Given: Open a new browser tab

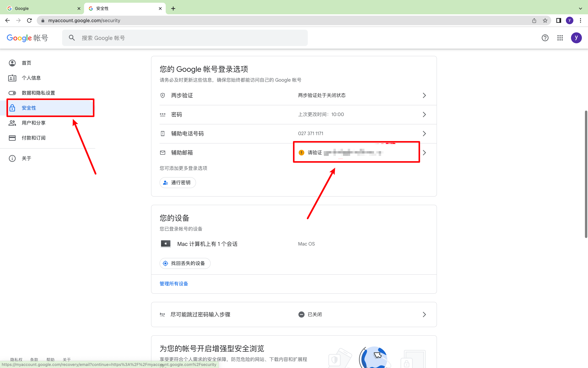Looking at the screenshot, I should point(173,9).
